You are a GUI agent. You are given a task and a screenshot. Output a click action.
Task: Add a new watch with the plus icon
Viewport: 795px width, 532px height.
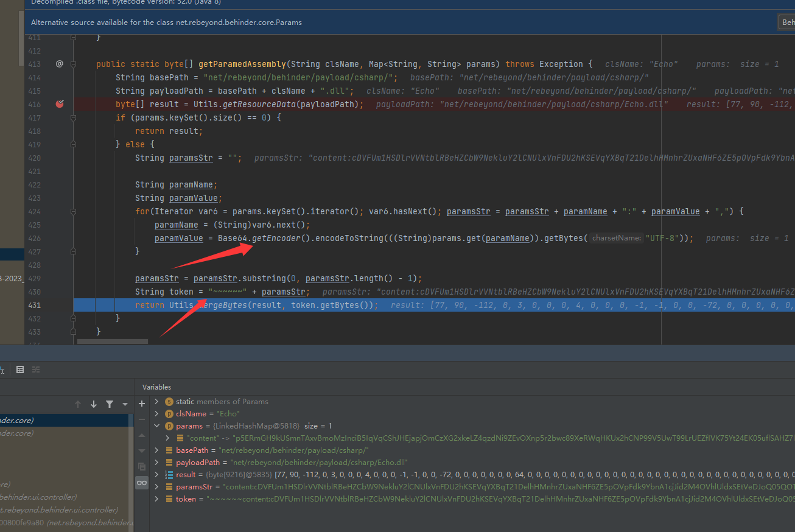(x=142, y=404)
